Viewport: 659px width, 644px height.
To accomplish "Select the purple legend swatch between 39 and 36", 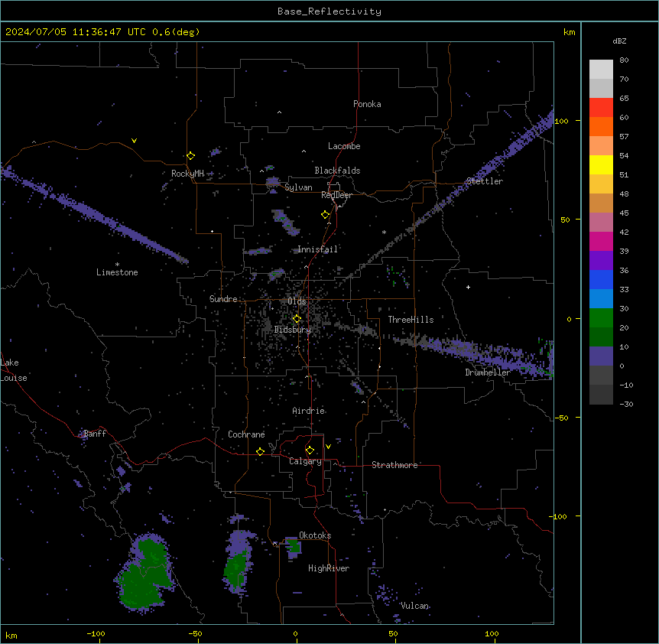I will [601, 261].
